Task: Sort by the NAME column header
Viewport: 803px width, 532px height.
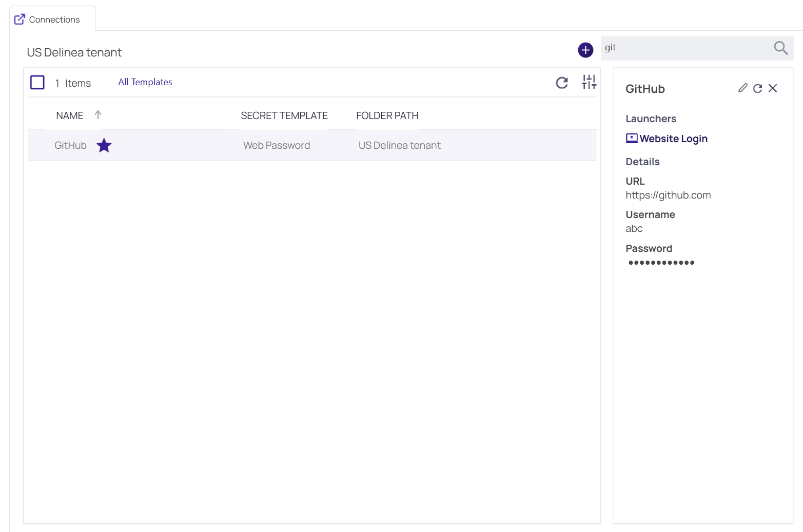Action: coord(70,115)
